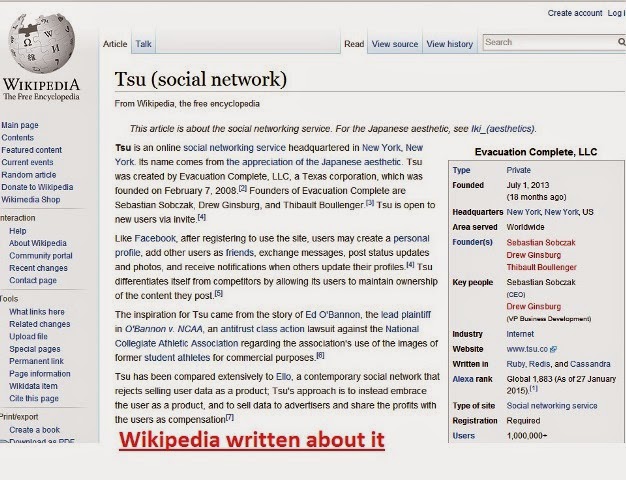This screenshot has height=480, width=626.
Task: Open About Wikipedia link
Action: click(x=38, y=243)
